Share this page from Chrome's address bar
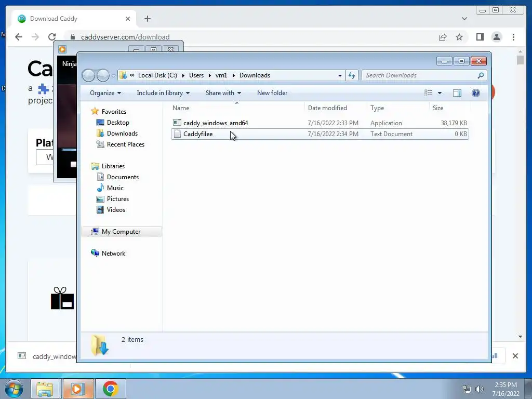 point(443,37)
